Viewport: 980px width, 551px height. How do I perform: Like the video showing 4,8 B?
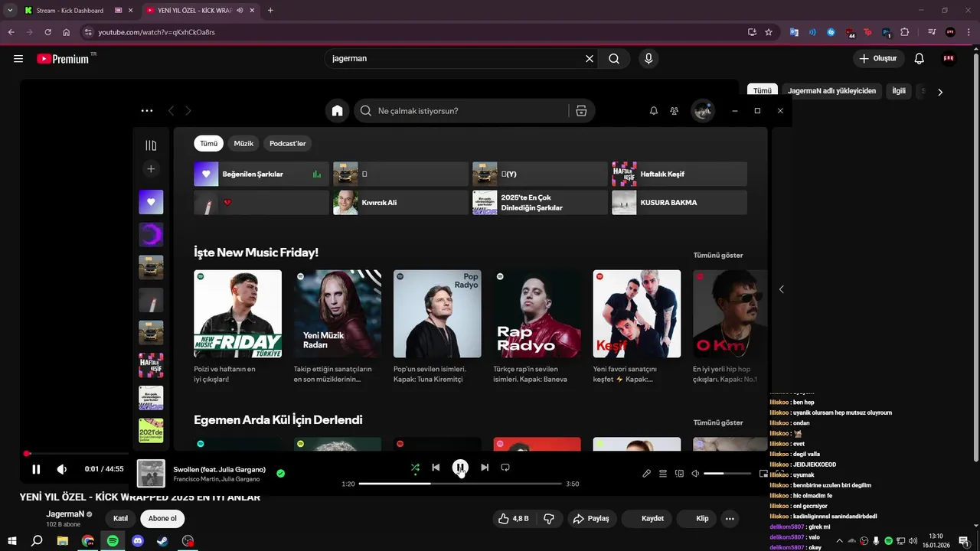(514, 518)
